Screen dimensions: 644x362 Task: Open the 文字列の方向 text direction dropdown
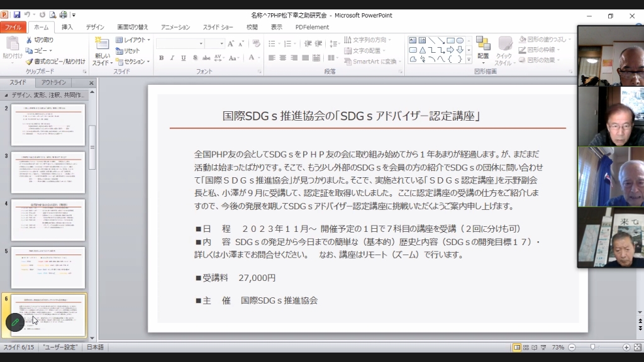(x=367, y=40)
